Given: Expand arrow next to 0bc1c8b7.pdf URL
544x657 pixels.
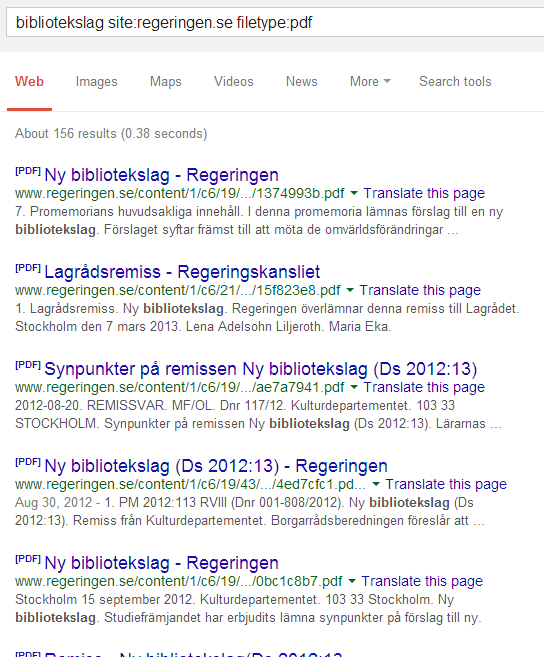Looking at the screenshot, I should (352, 582).
